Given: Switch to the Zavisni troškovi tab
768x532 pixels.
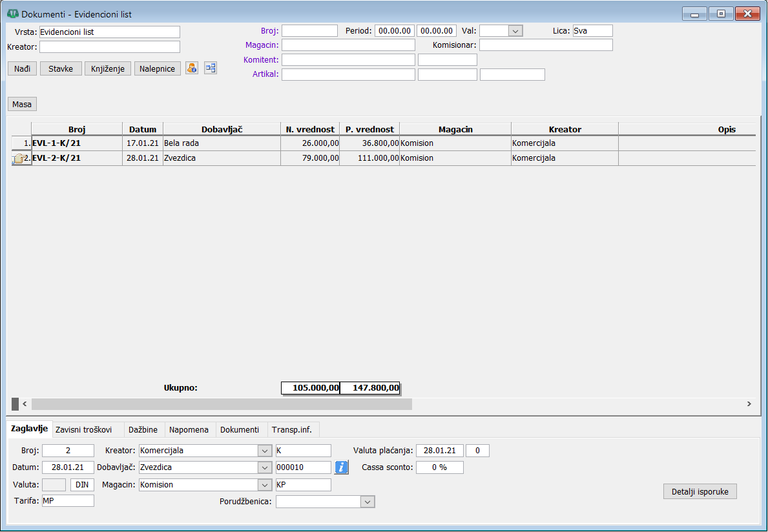Looking at the screenshot, I should pyautogui.click(x=84, y=430).
